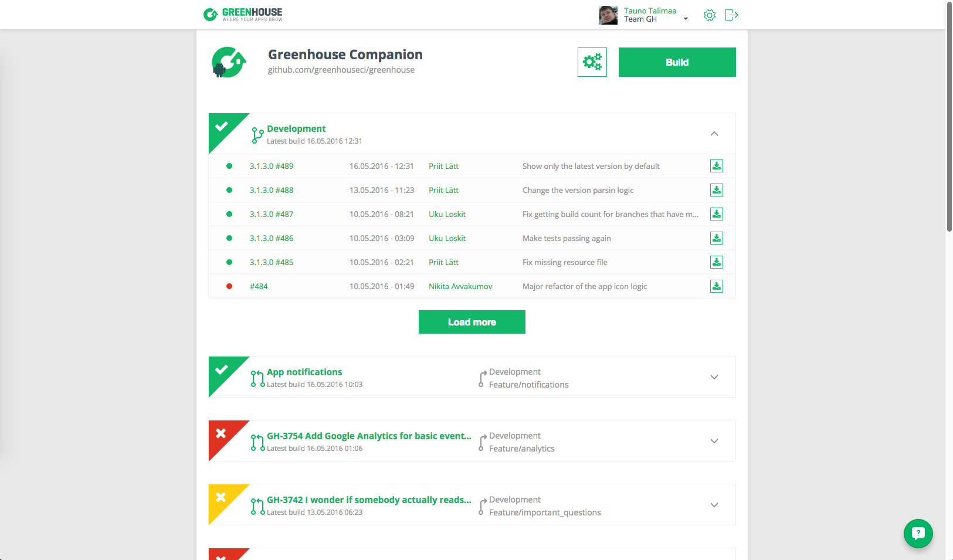Click the Greenhouse Companion app icon
This screenshot has height=560, width=953.
pos(229,62)
